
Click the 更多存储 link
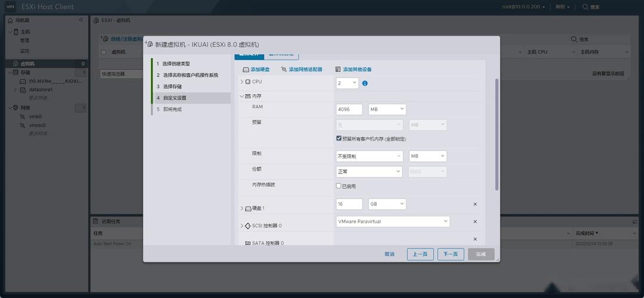coord(38,98)
